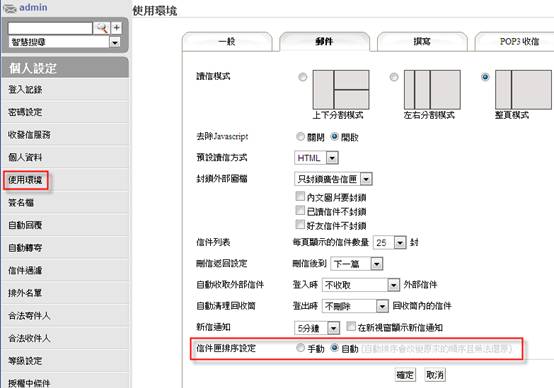Set 去除Javascript to 關閉
Image resolution: width=554 pixels, height=388 pixels.
(x=300, y=136)
